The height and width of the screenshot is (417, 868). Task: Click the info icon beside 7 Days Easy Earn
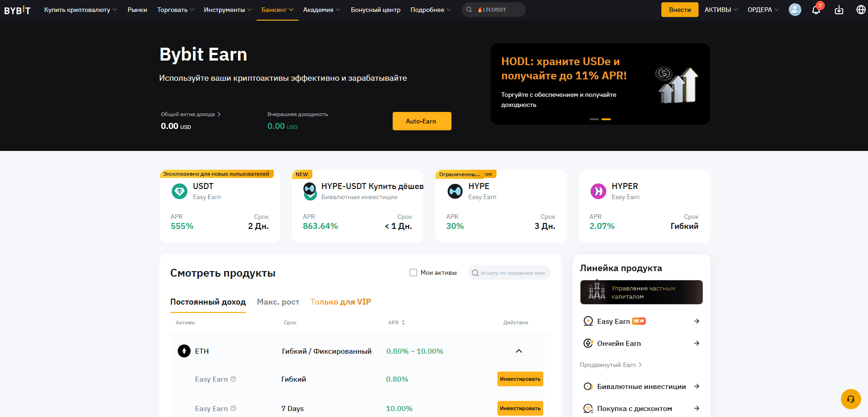tap(233, 408)
